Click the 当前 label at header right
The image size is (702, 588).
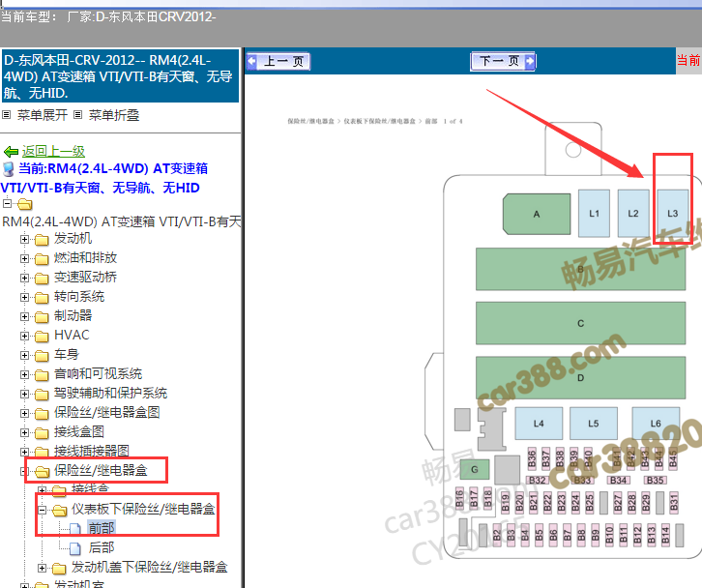click(x=688, y=61)
